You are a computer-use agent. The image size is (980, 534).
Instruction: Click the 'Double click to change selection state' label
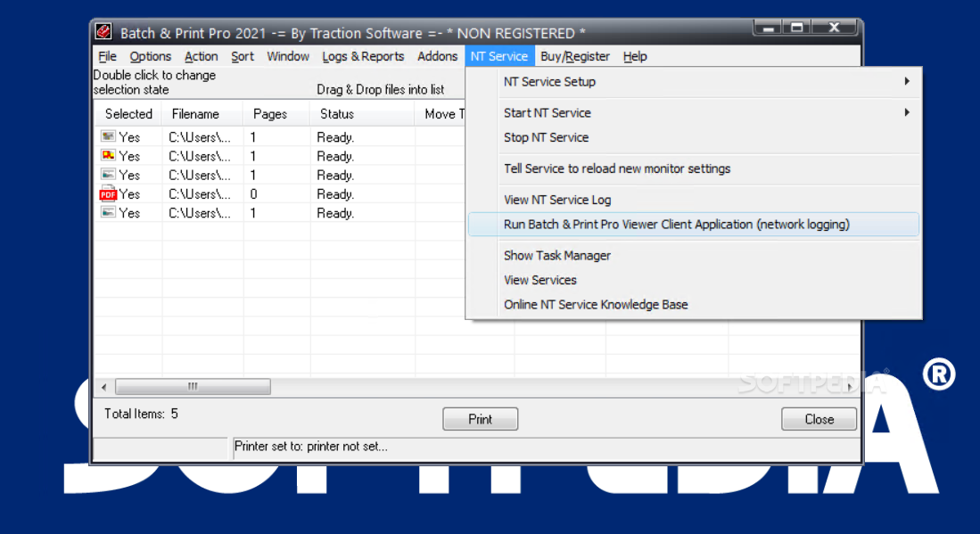pos(154,82)
